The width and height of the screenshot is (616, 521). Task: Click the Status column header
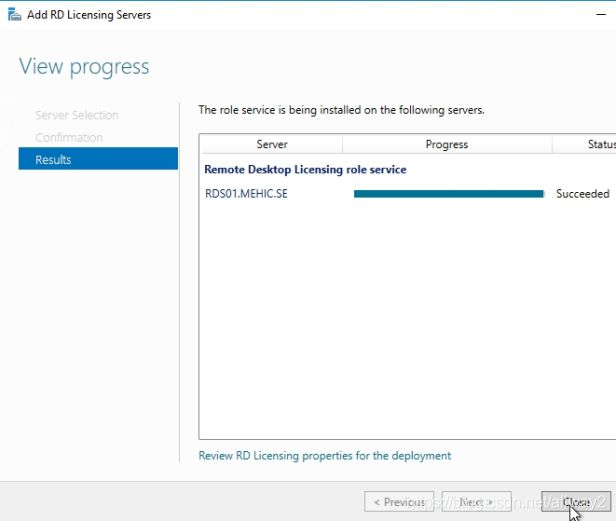(584, 144)
